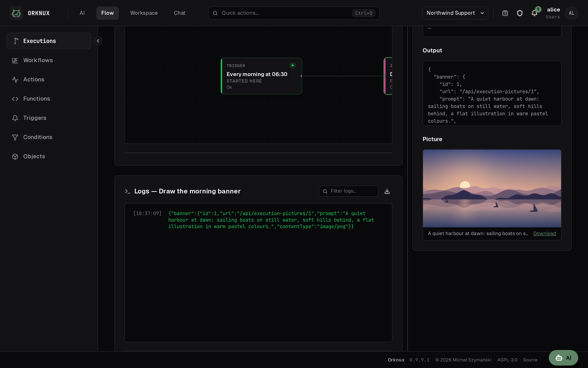Click the Orknux cat logo icon
Screen dimensions: 588x368
tap(16, 13)
